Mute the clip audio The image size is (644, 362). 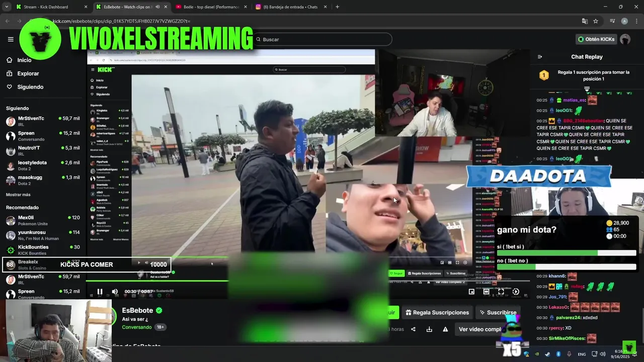click(115, 292)
